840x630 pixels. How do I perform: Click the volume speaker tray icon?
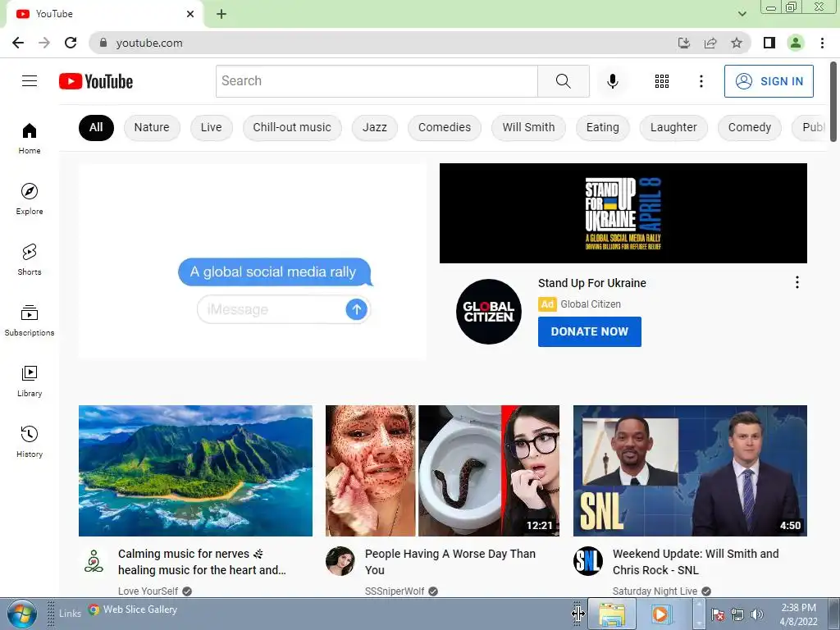click(757, 614)
